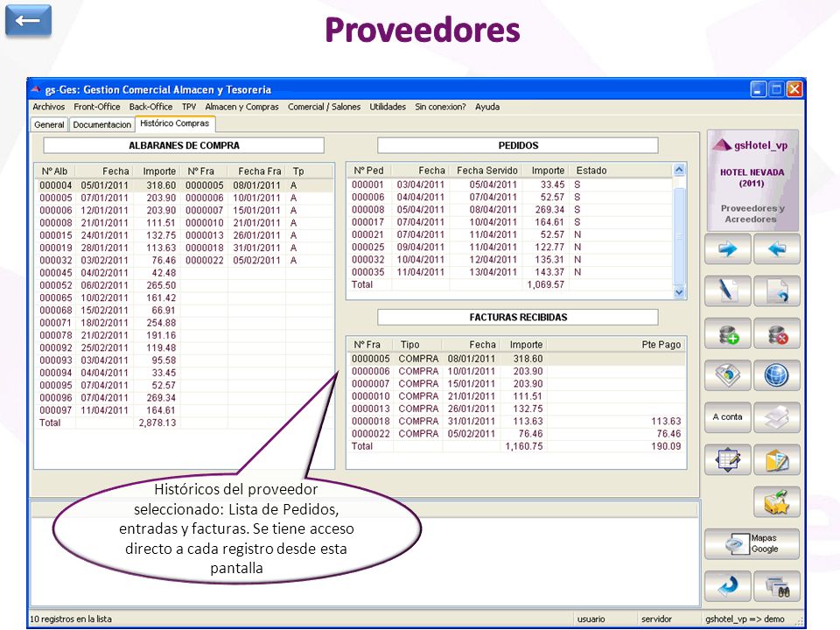This screenshot has height=630, width=840.
Task: Click the pen edit record icon
Action: tap(727, 290)
